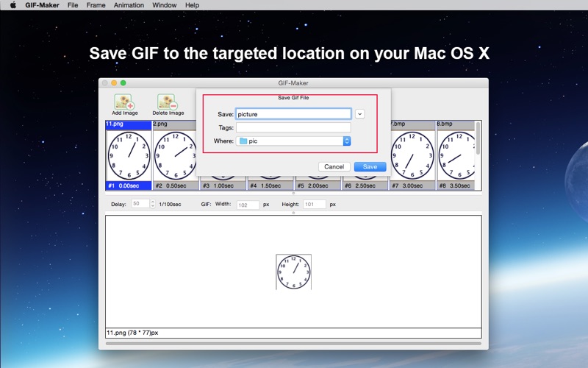
Task: Open the File menu
Action: [73, 5]
